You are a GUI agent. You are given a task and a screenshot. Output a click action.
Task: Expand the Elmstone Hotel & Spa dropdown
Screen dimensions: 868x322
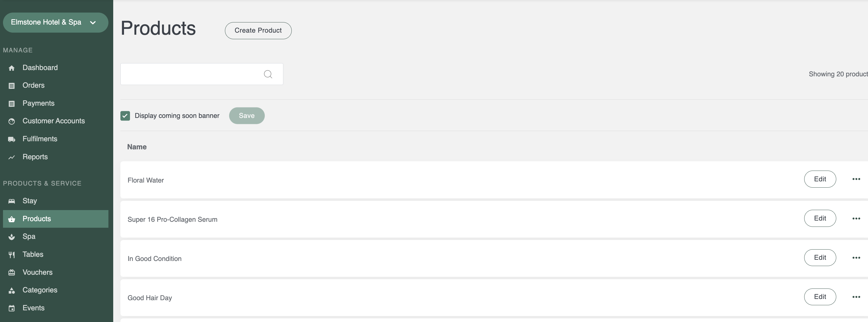click(x=56, y=22)
